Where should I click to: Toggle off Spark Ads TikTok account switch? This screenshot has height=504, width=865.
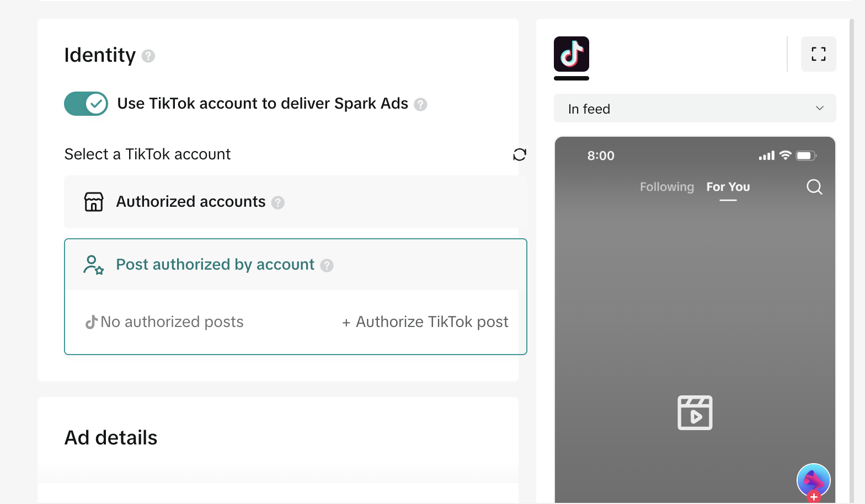86,104
